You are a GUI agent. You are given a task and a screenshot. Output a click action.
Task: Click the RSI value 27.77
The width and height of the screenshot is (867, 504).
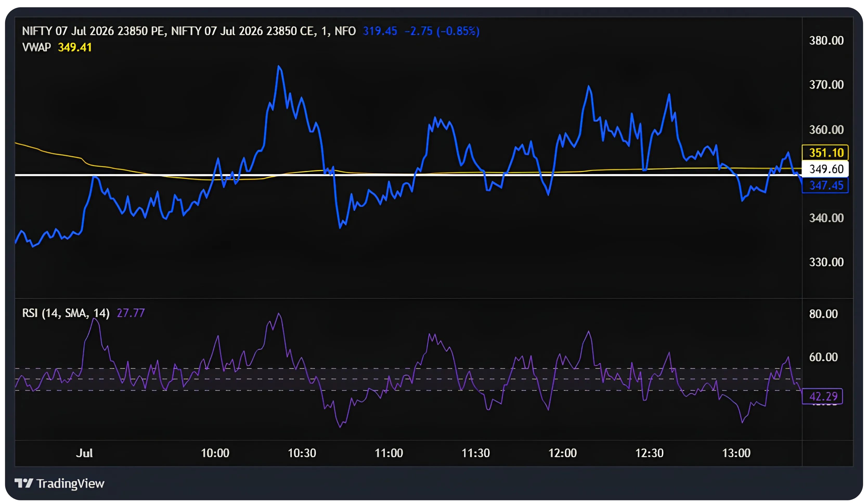pos(131,313)
